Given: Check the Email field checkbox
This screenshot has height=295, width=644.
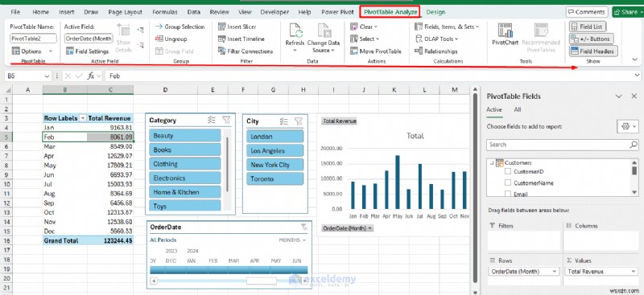Looking at the screenshot, I should tap(508, 193).
